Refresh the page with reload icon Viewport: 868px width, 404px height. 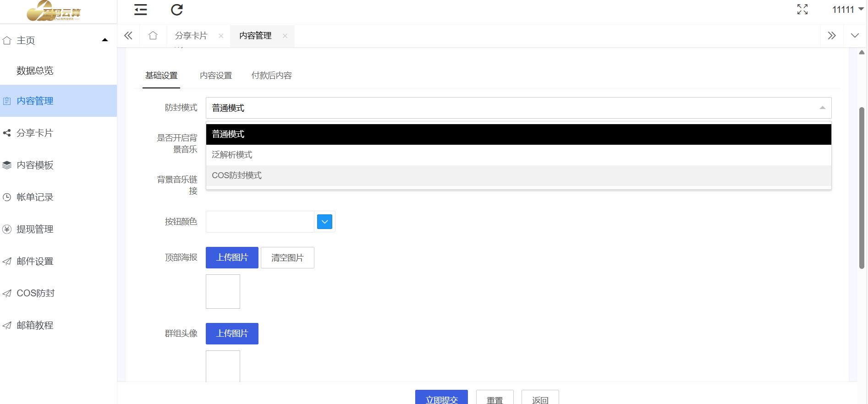[177, 10]
